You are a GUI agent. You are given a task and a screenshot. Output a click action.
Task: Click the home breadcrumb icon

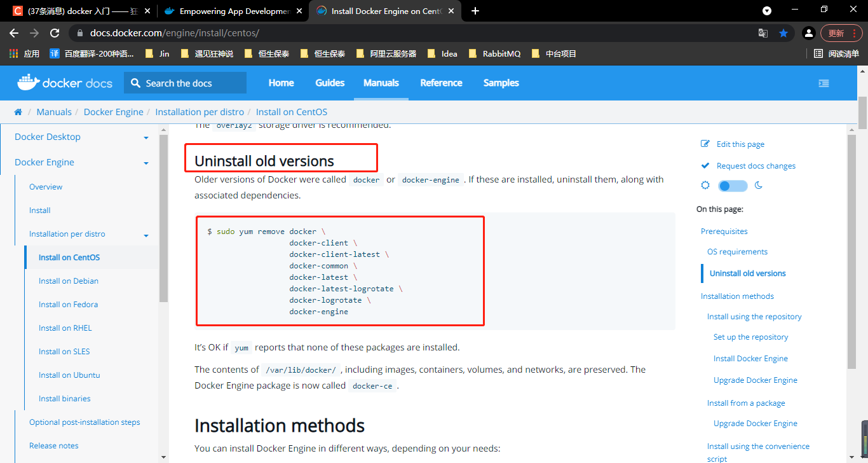pos(18,112)
